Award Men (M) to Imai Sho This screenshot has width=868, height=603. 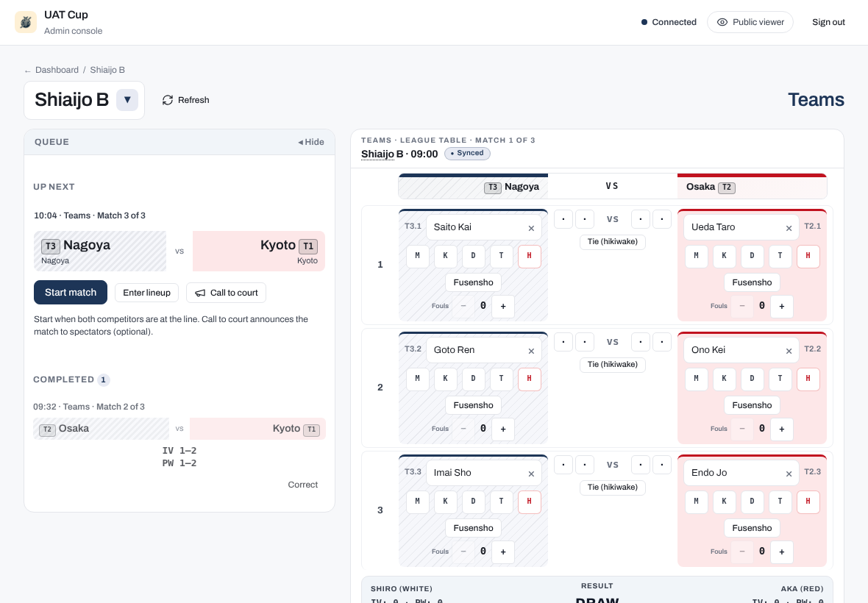click(x=417, y=502)
